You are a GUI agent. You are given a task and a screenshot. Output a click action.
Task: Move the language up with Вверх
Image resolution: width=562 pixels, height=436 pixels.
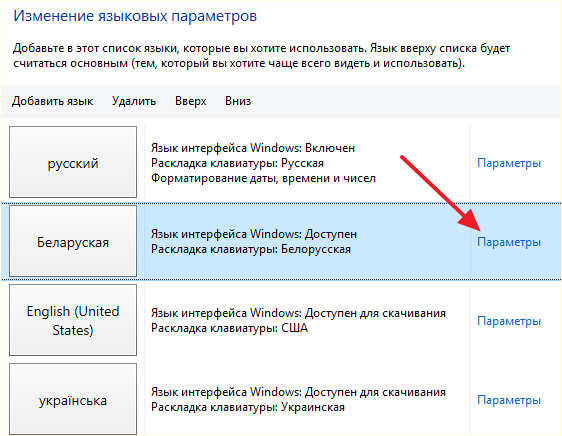point(191,101)
